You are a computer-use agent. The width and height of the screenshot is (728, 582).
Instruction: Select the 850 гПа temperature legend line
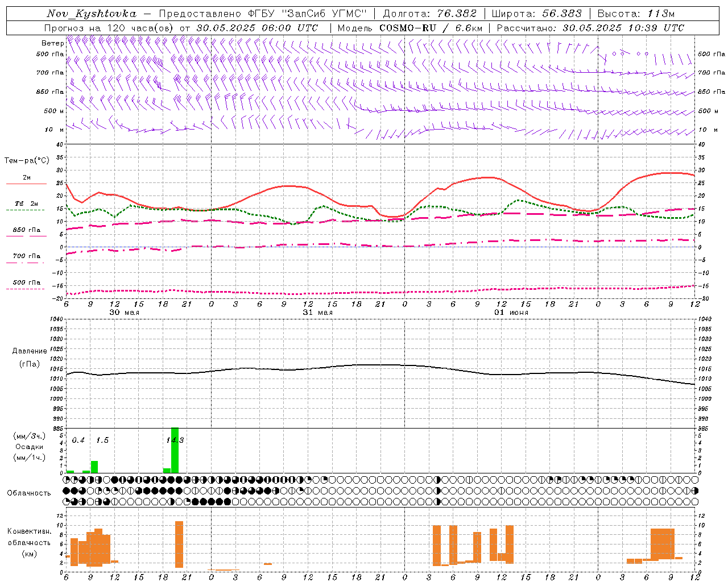tap(26, 236)
